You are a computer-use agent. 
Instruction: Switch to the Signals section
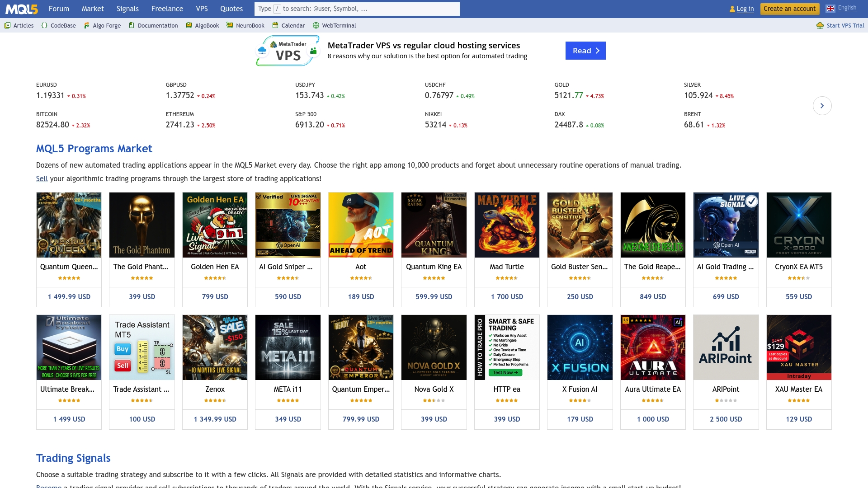pos(127,9)
